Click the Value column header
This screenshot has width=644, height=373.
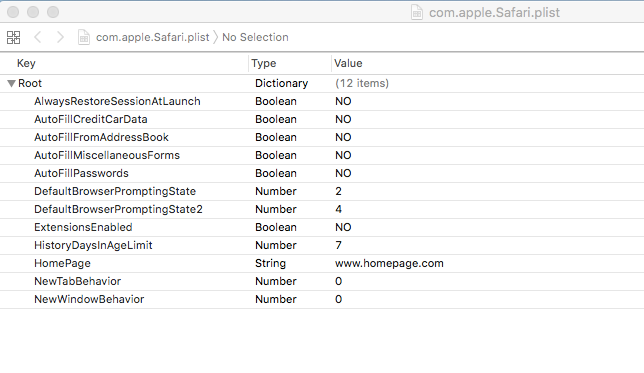tap(348, 63)
